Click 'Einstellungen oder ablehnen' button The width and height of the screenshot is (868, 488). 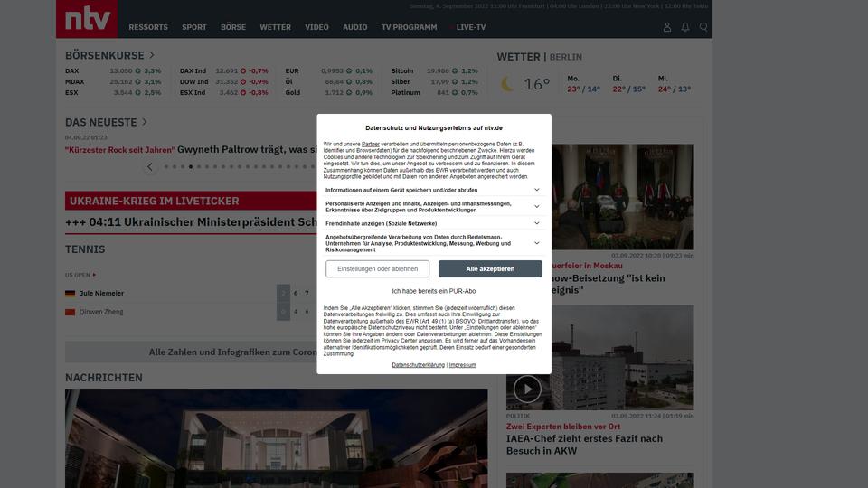(378, 269)
